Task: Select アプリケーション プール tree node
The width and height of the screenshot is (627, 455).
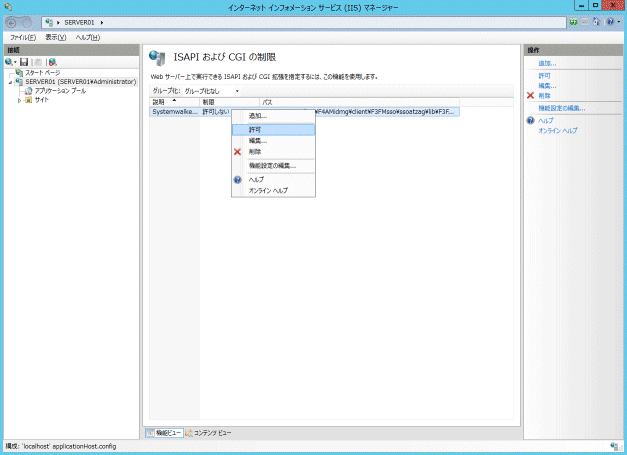Action: (60, 91)
